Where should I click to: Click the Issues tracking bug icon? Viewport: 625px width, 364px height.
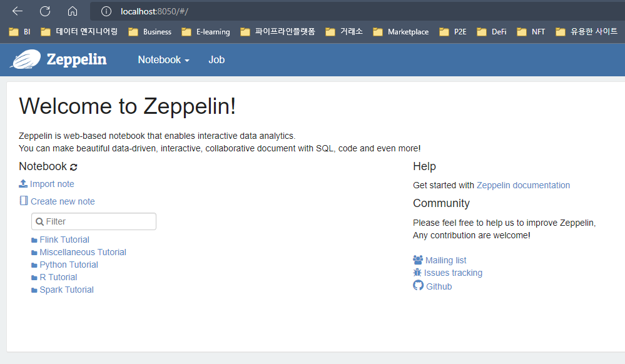tap(417, 272)
